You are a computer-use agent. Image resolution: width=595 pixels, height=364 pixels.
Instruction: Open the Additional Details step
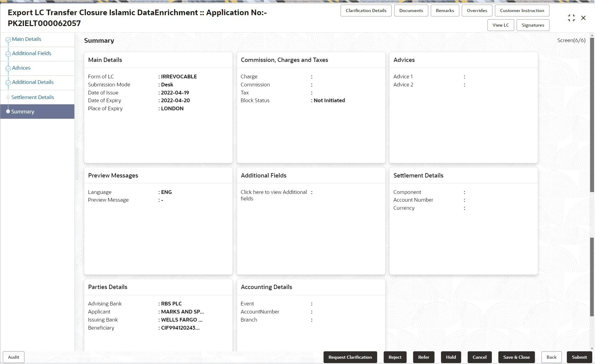tap(33, 82)
